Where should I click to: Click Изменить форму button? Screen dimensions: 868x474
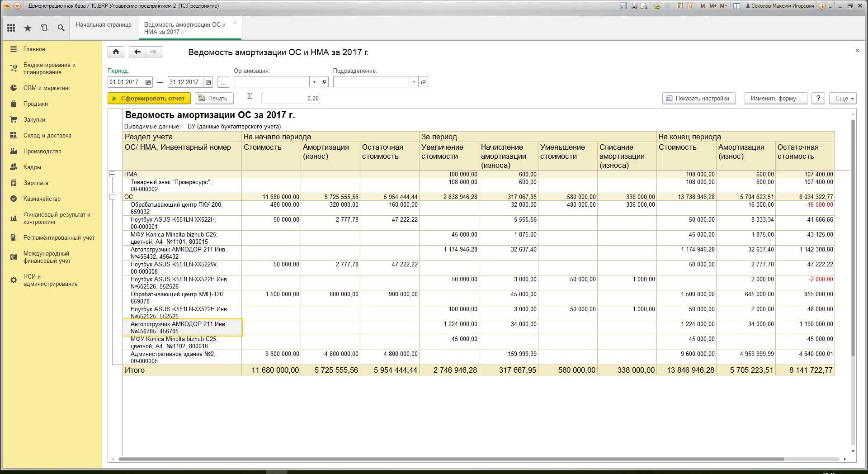pyautogui.click(x=775, y=98)
